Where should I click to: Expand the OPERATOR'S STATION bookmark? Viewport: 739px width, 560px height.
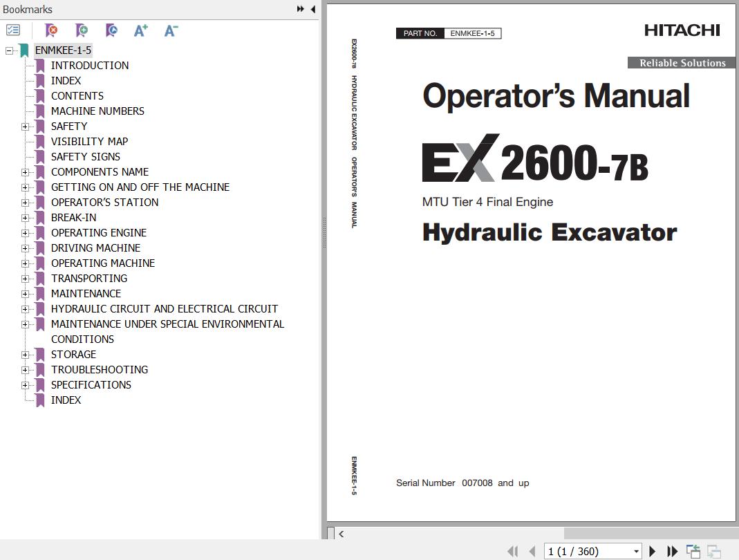[25, 203]
